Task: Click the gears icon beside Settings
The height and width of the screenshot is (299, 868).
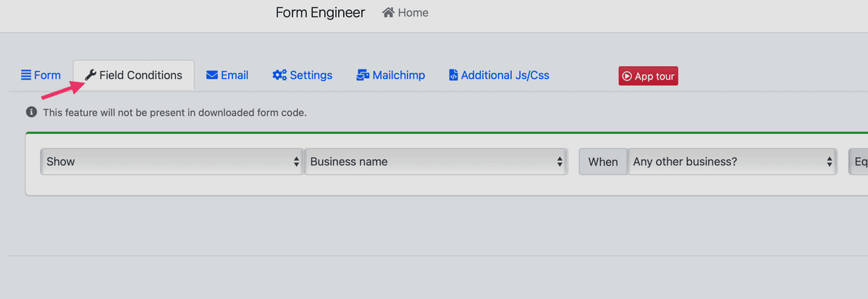Action: pyautogui.click(x=279, y=75)
